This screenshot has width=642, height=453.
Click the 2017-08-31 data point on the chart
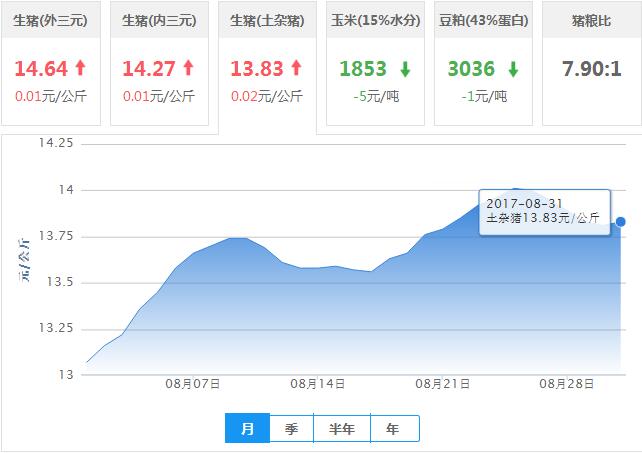621,222
